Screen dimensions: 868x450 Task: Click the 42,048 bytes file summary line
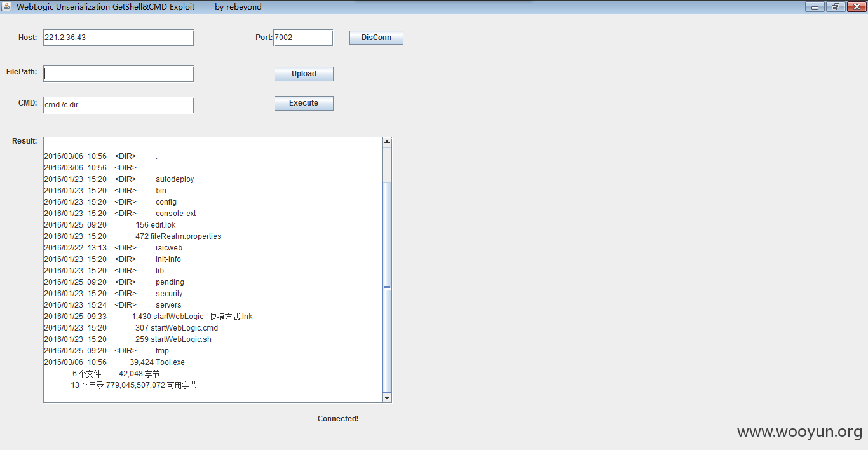click(x=116, y=374)
